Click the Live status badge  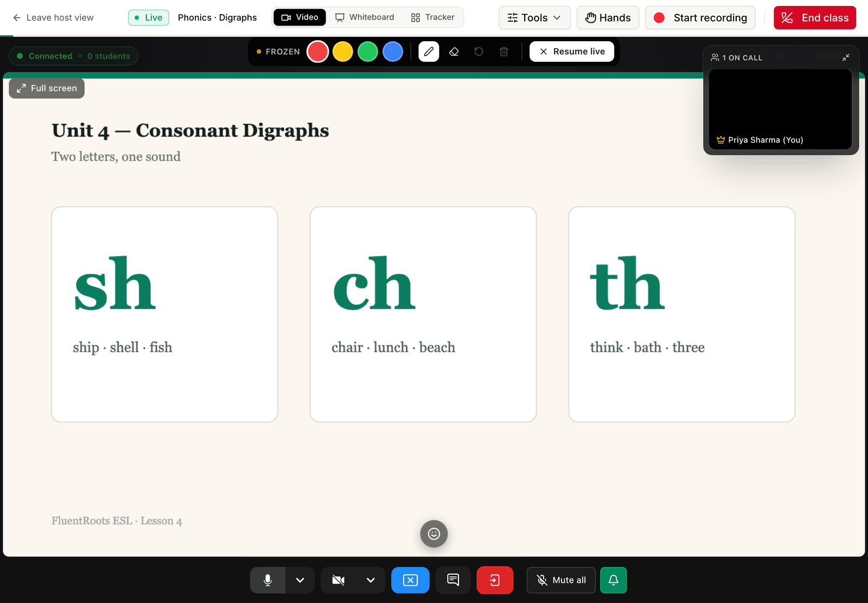[x=149, y=17]
